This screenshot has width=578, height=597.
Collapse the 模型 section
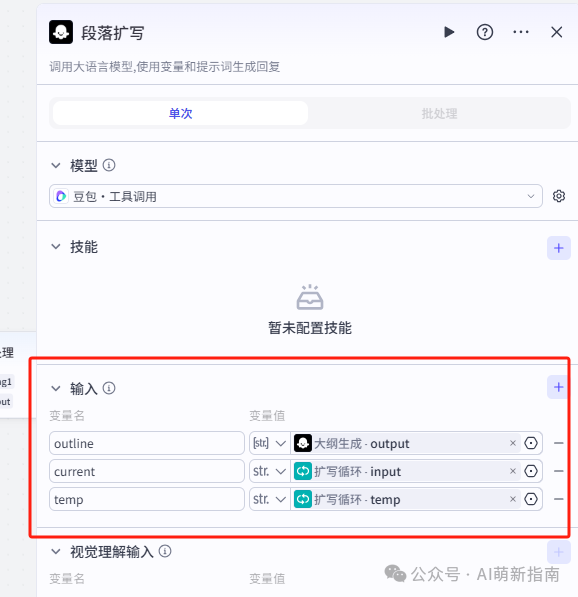pyautogui.click(x=56, y=166)
